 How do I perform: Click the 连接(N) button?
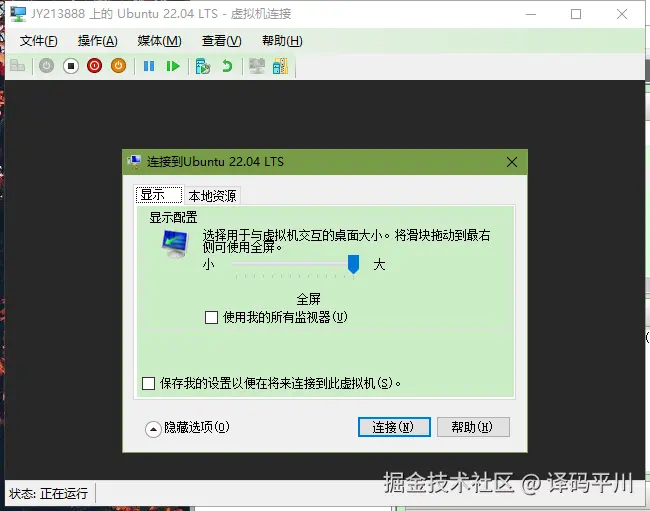[394, 427]
